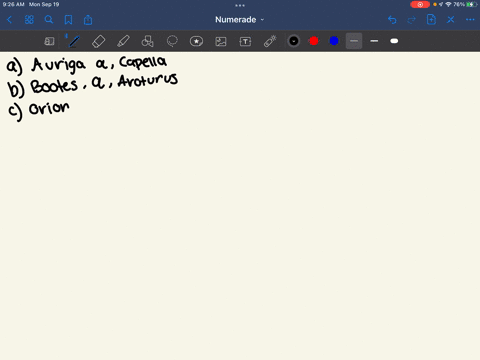Redo the last action
This screenshot has height=360, width=480.
pos(412,20)
